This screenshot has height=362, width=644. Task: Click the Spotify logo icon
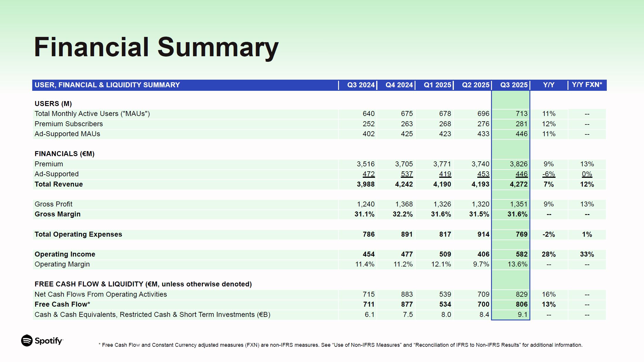pyautogui.click(x=27, y=340)
